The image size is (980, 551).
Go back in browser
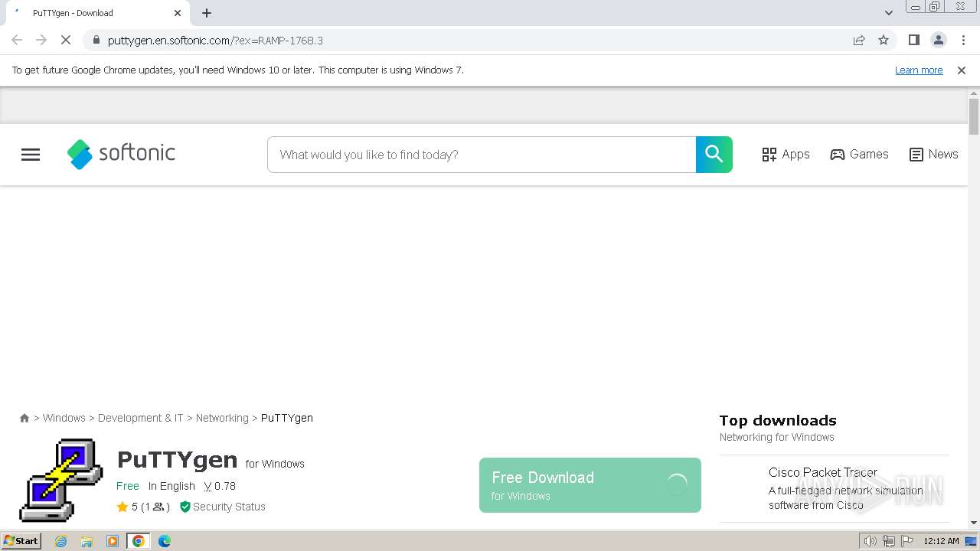17,40
